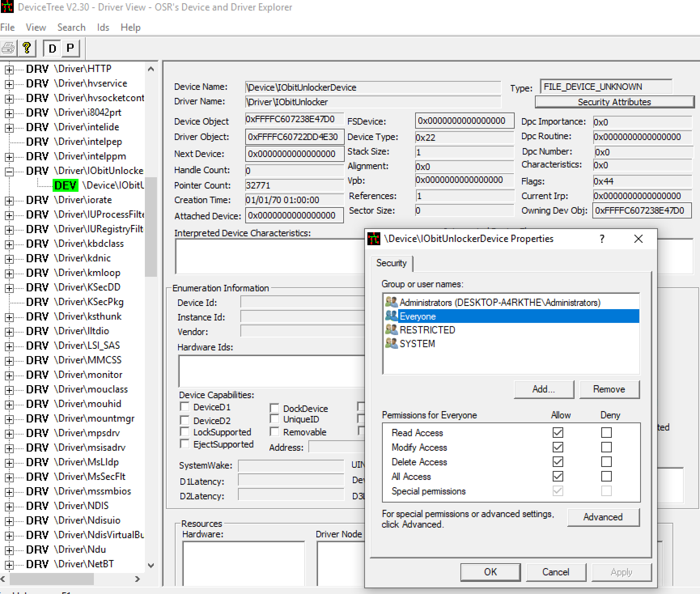700x594 pixels.
Task: Click the DeviceTree app icon in title bar
Action: (7, 7)
